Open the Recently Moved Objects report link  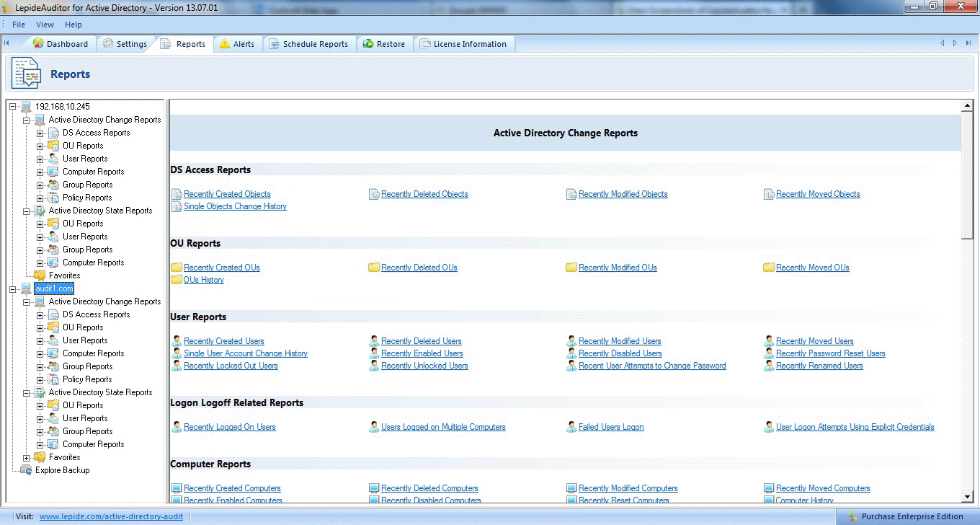818,195
